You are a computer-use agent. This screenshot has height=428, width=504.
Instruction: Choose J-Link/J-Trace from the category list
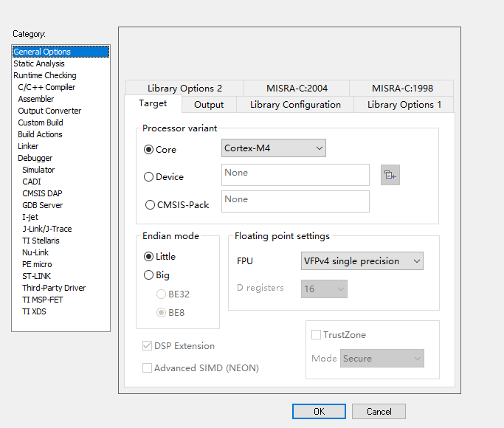point(46,229)
